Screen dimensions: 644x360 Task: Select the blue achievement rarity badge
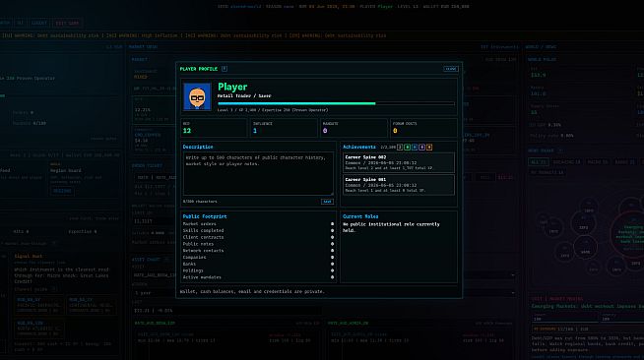(415, 147)
